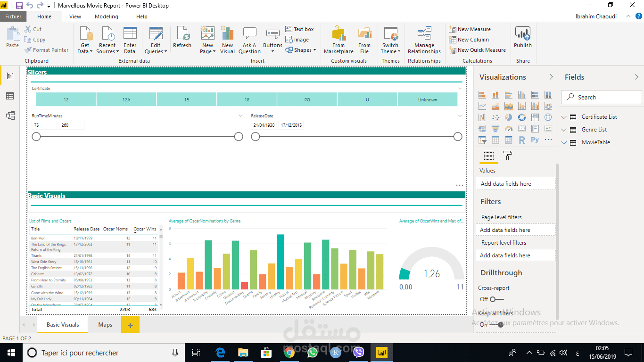Screen dimensions: 644x362
Task: Open the Format paint roller tab
Action: [508, 156]
